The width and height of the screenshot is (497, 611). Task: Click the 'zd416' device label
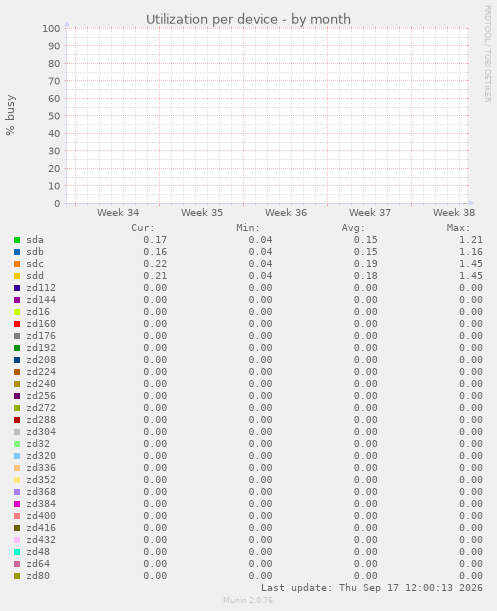click(x=41, y=528)
